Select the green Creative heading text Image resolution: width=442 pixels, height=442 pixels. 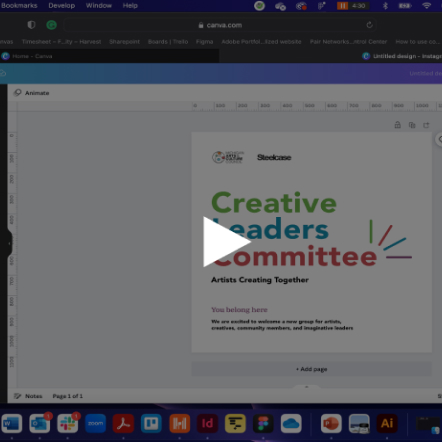coord(274,202)
